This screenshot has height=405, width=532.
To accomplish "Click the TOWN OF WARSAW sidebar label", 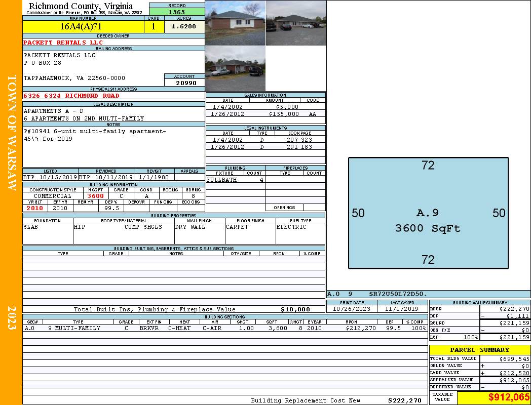I will click(11, 133).
